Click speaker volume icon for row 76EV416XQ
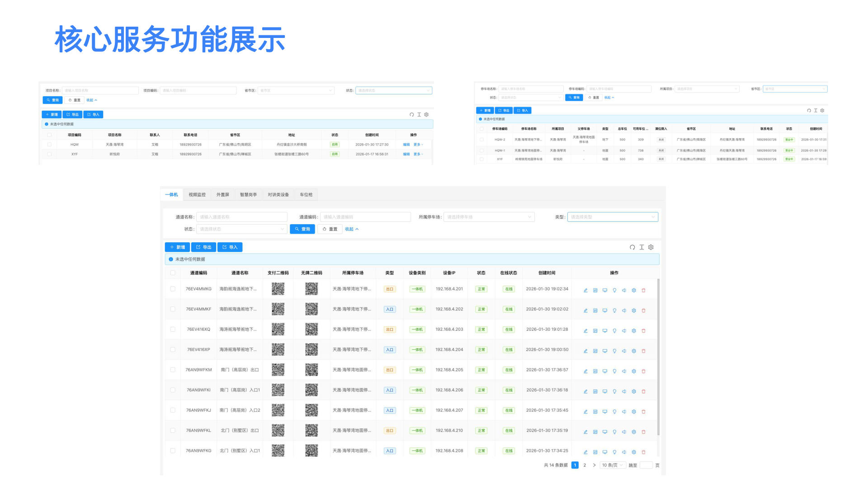868x488 pixels. tap(624, 331)
